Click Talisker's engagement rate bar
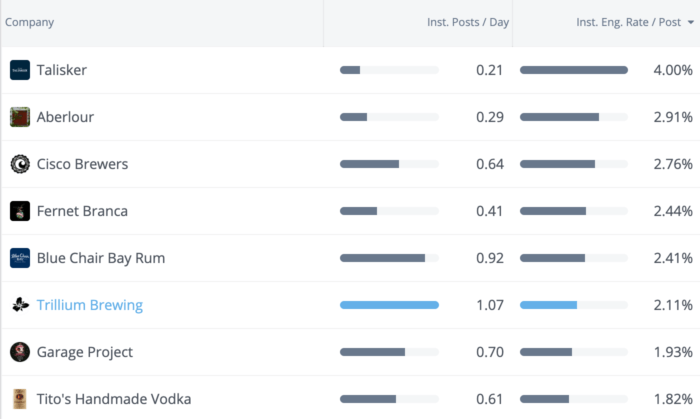The height and width of the screenshot is (419, 700). coord(574,70)
